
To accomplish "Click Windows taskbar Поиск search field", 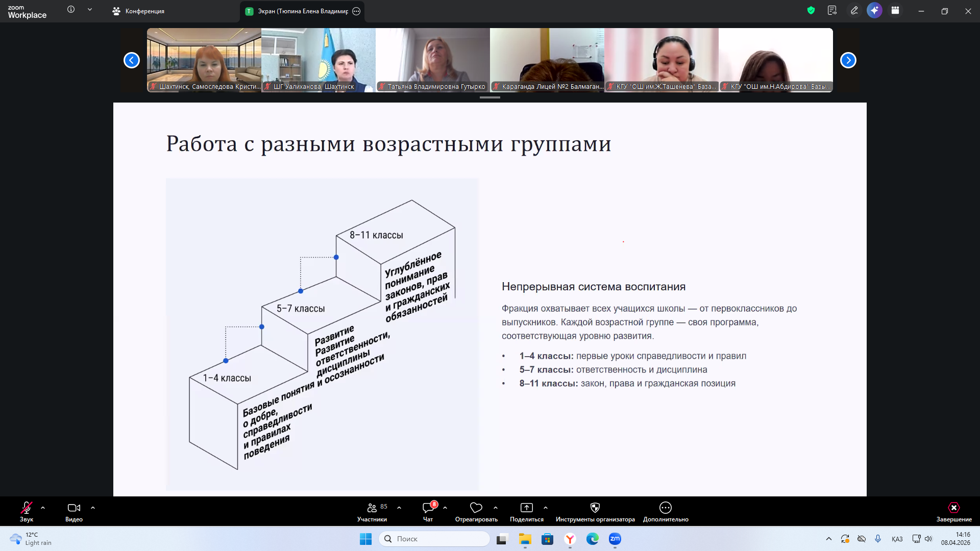I will pyautogui.click(x=434, y=539).
